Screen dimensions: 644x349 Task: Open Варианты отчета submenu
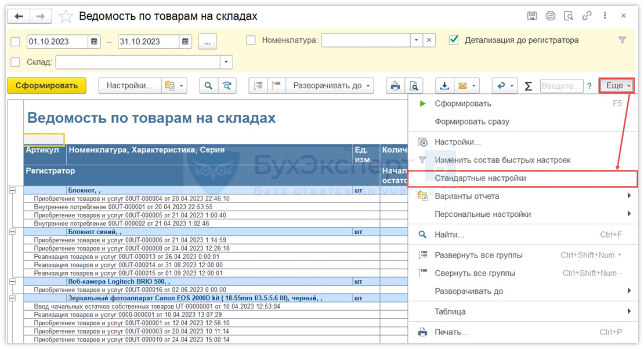coord(466,196)
